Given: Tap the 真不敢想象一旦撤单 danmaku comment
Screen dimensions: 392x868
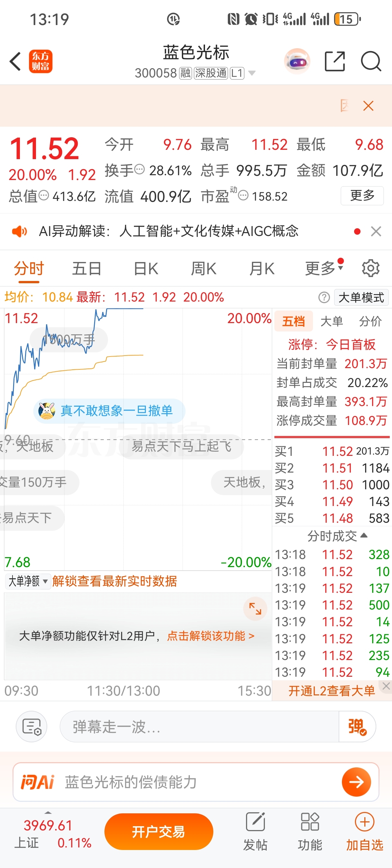Looking at the screenshot, I should point(109,411).
